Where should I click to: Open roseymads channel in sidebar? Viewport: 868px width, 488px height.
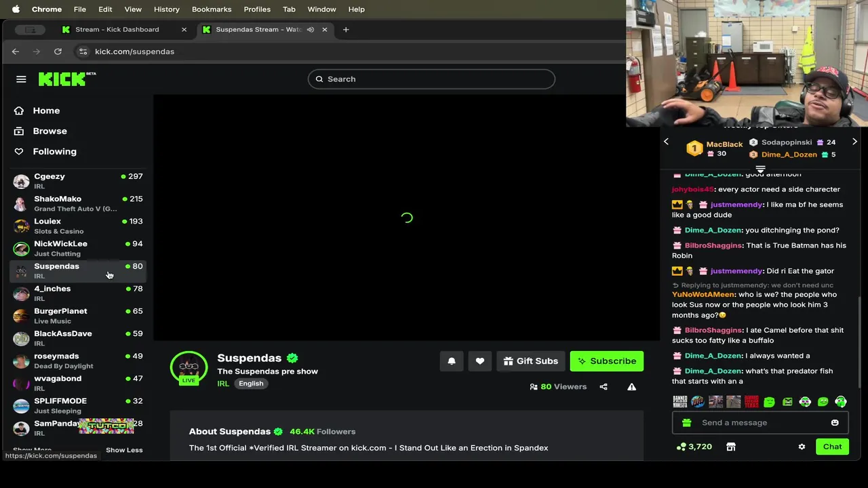pos(78,360)
